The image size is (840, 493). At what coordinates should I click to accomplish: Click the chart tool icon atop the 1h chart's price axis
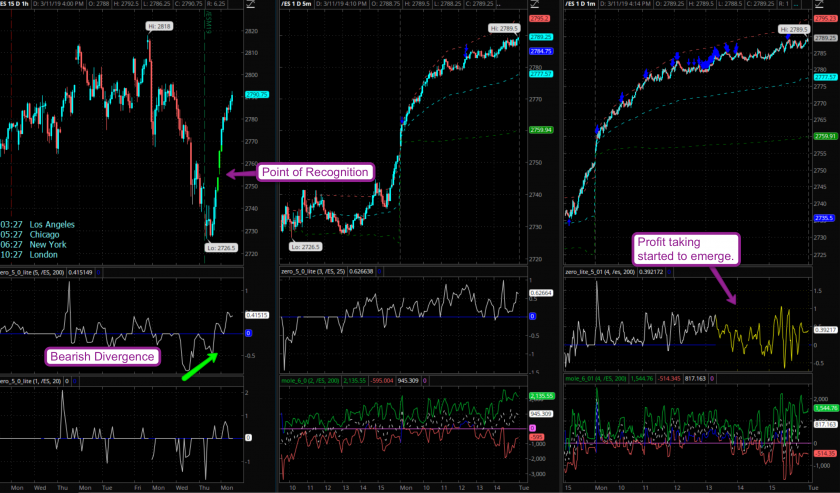tap(254, 6)
